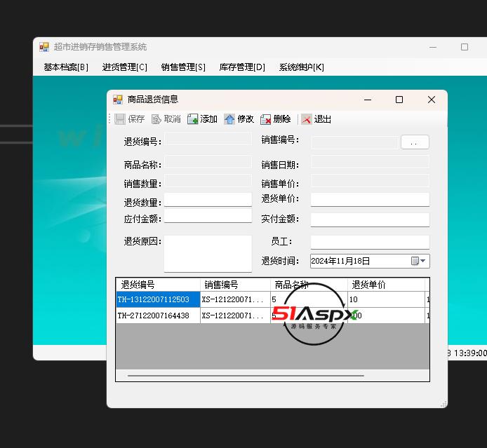Click the disabled 销售编号 field
487x448 pixels.
point(354,143)
